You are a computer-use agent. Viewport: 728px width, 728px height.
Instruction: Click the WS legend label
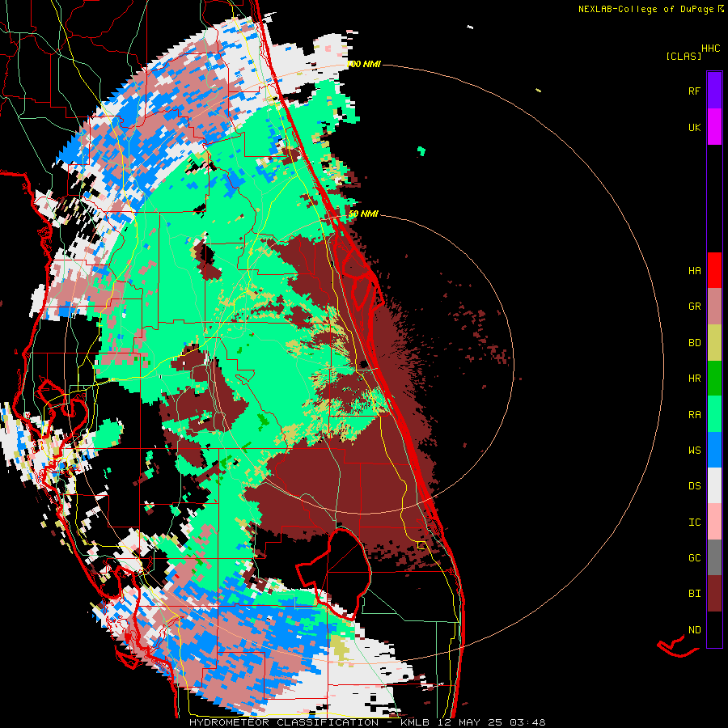pos(694,451)
